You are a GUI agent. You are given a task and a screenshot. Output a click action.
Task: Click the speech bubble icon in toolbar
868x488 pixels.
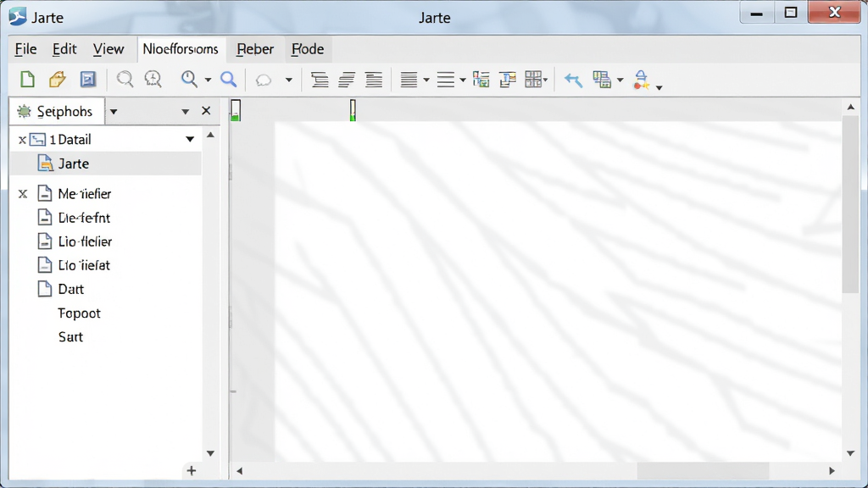pos(264,80)
